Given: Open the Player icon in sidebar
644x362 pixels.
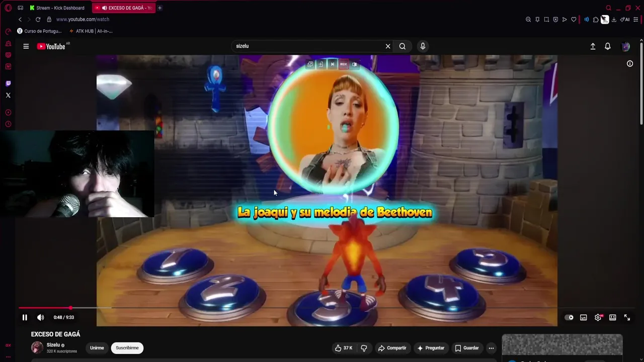Looking at the screenshot, I should (8, 113).
